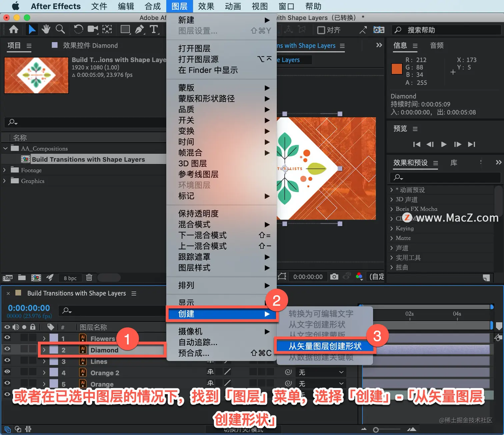Click the Interpret Footage icon in project panel

[x=8, y=278]
